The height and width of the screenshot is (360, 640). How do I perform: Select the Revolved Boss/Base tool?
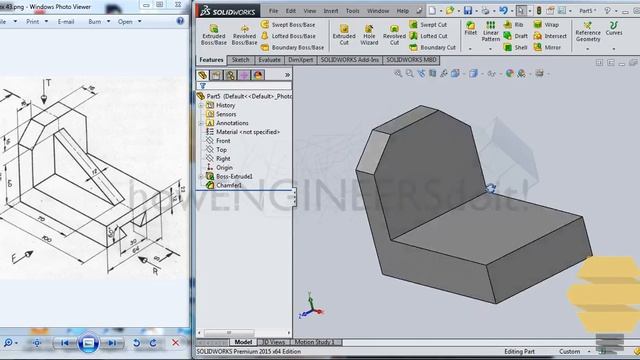point(244,34)
